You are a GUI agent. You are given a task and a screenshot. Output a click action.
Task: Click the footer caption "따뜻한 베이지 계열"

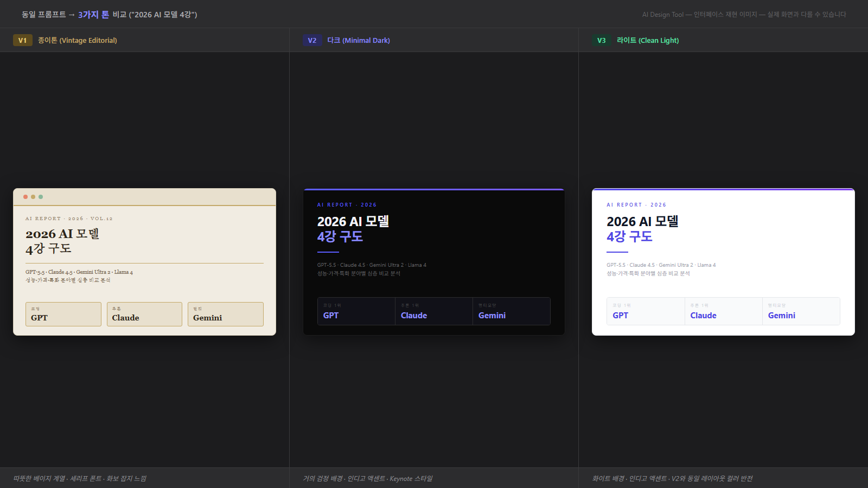[x=80, y=478]
